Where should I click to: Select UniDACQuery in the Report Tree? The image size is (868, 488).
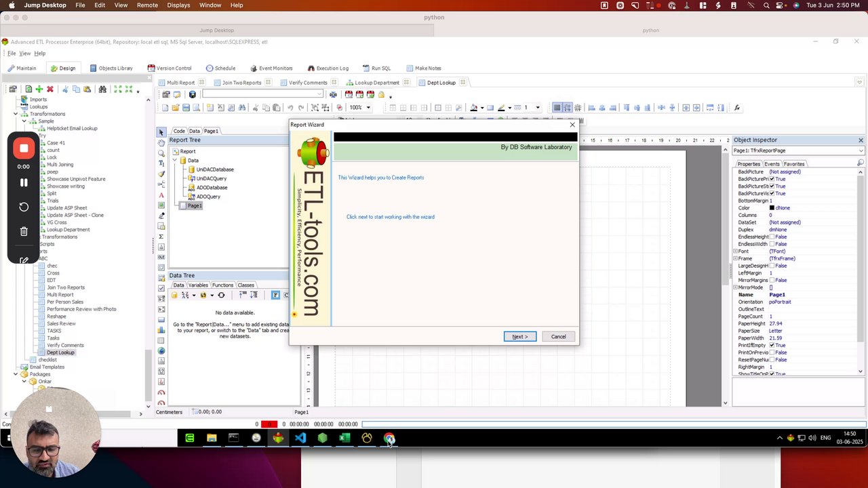click(x=211, y=179)
